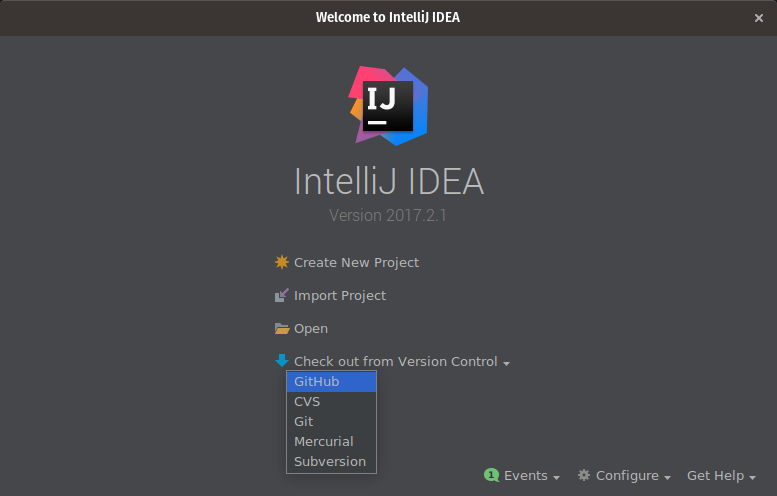This screenshot has height=496, width=777.
Task: Select GitHub from the checkout menu
Action: click(316, 381)
